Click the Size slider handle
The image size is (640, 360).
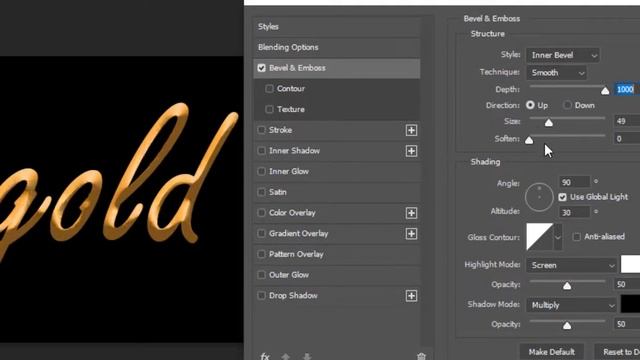pos(549,122)
